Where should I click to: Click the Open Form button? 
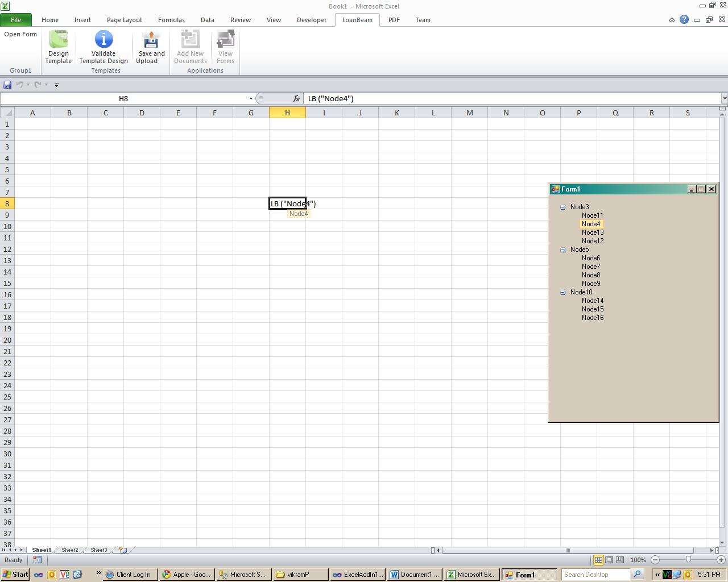coord(20,34)
